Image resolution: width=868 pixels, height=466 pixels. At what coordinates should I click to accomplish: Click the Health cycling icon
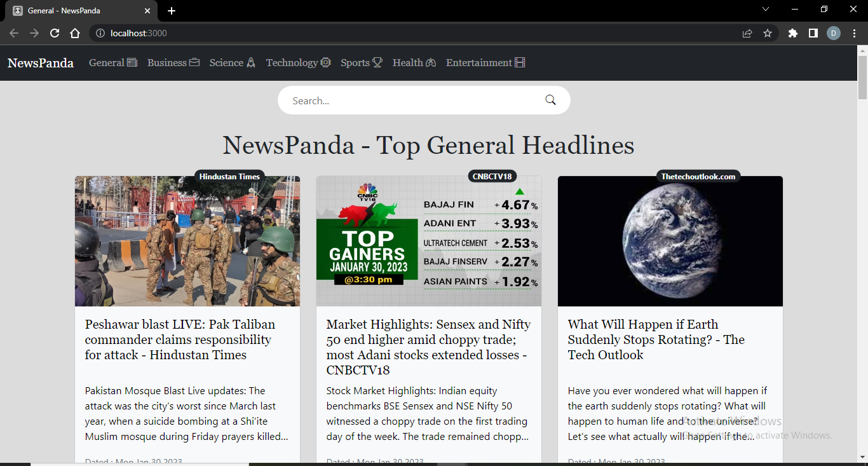click(x=431, y=62)
